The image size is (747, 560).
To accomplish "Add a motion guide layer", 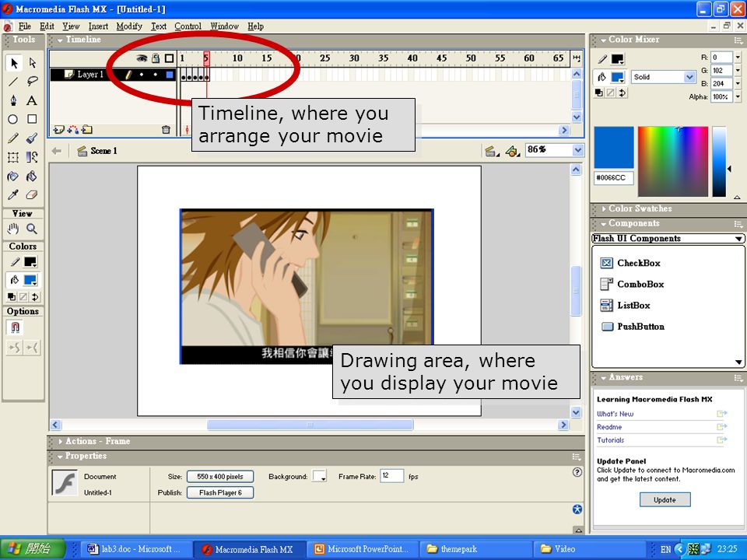I will pyautogui.click(x=73, y=130).
